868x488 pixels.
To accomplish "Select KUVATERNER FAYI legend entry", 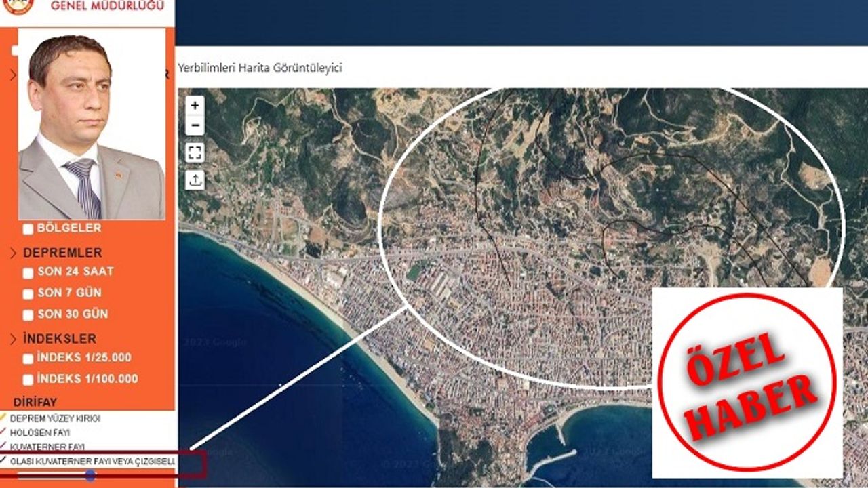I will [42, 447].
